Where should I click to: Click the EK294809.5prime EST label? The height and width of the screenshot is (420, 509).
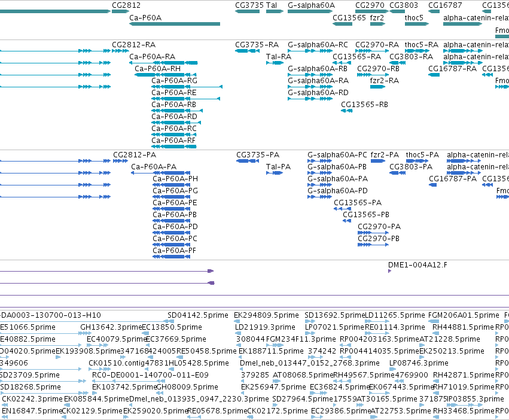click(x=267, y=315)
